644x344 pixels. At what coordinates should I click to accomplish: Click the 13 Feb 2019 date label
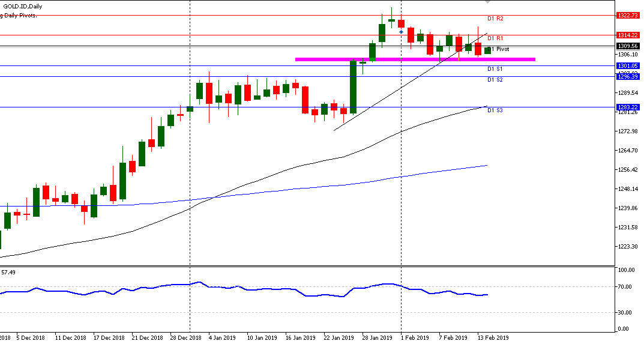(x=492, y=337)
